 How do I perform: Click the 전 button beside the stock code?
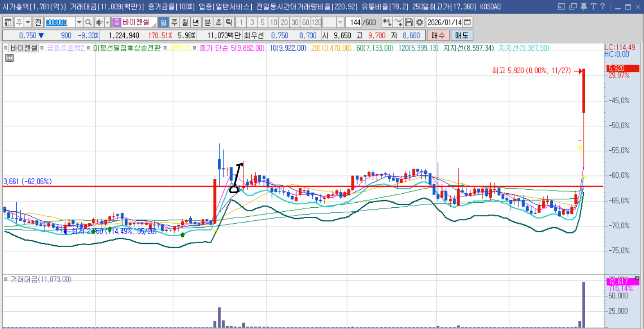[x=38, y=22]
